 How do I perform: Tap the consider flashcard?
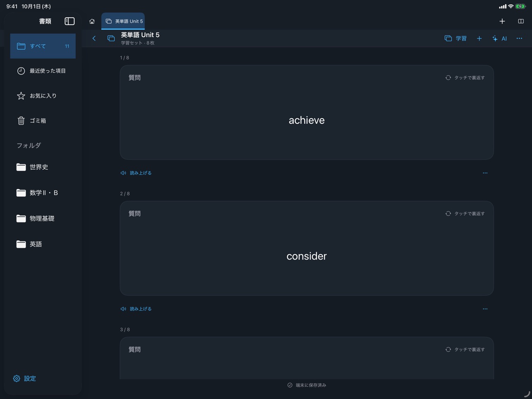click(307, 248)
